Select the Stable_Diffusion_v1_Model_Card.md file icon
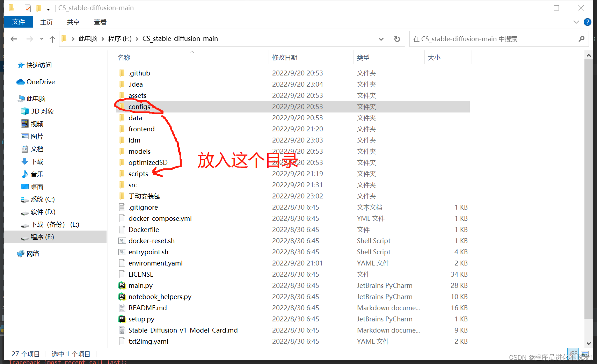The height and width of the screenshot is (364, 597). click(122, 330)
